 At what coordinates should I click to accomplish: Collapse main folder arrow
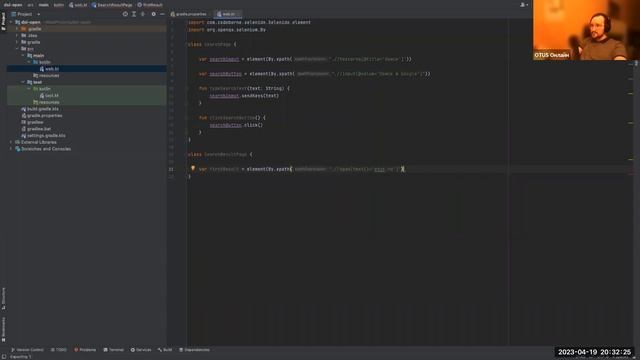23,56
